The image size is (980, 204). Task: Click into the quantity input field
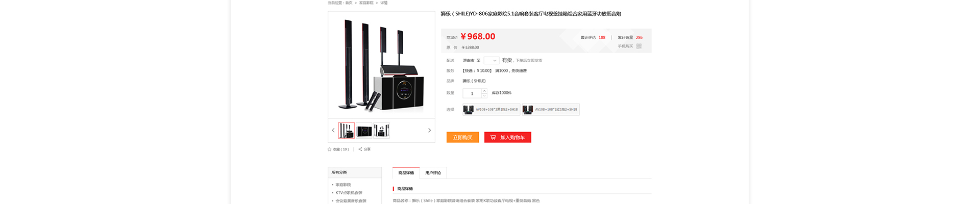pyautogui.click(x=472, y=93)
